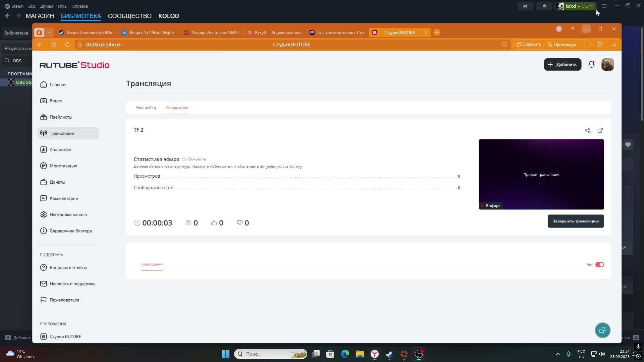Click the live stream preview thumbnail
Screen dimensions: 644x362
pos(541,174)
